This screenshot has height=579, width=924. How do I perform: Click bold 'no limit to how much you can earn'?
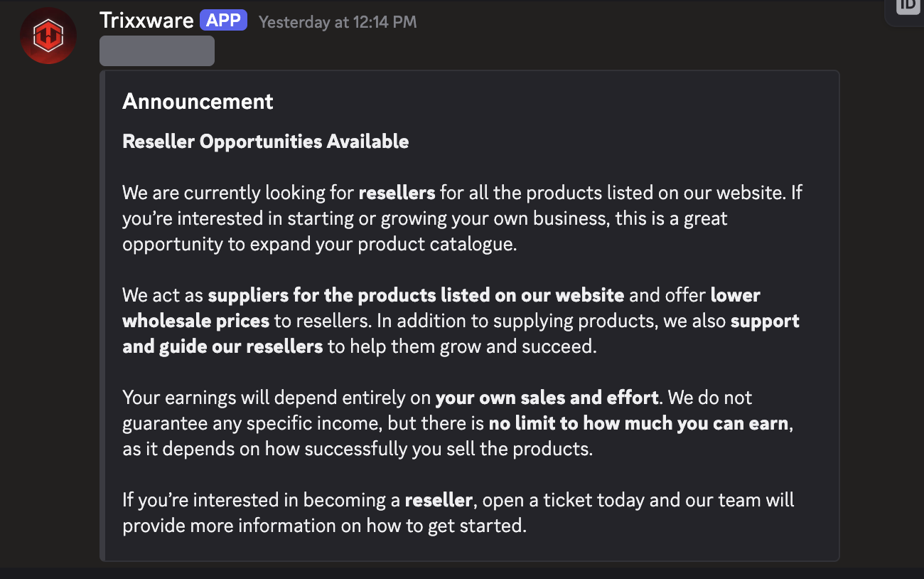(x=638, y=423)
